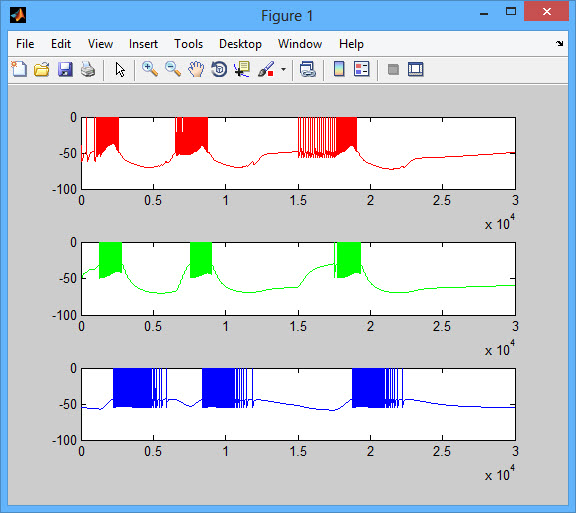The height and width of the screenshot is (513, 576).
Task: Open file with the folder icon
Action: 42,69
